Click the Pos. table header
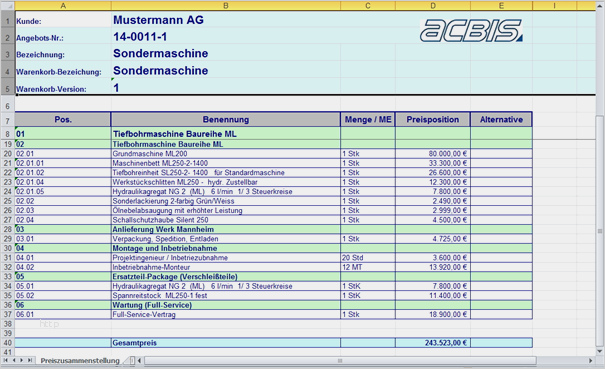This screenshot has width=605, height=369. point(63,120)
